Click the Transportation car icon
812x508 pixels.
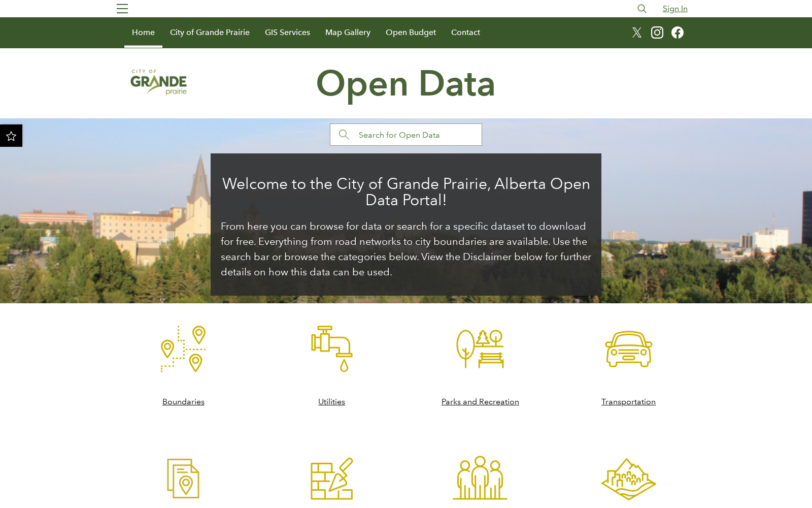click(x=629, y=349)
